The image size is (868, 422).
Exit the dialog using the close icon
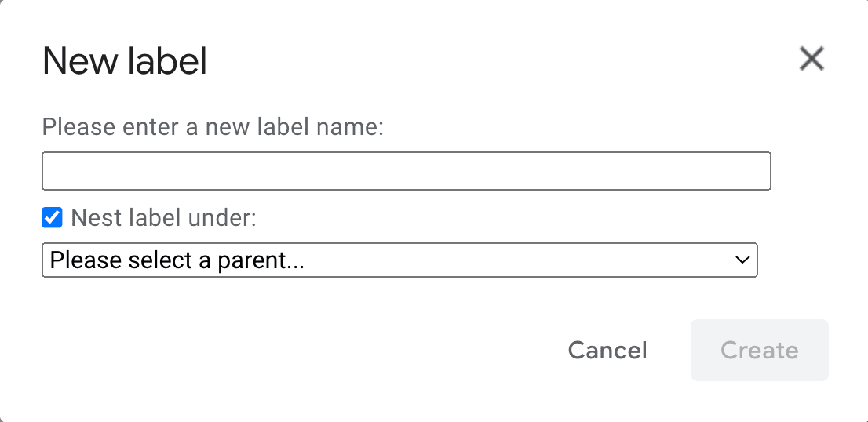click(x=811, y=59)
